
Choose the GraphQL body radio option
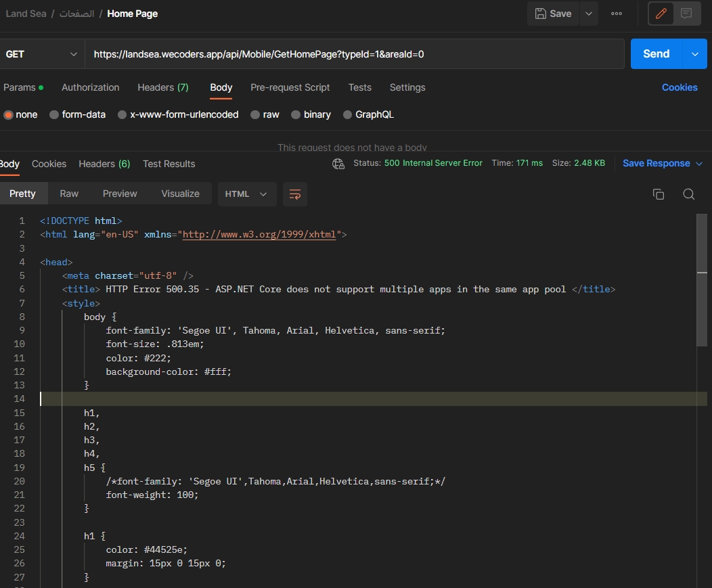368,115
